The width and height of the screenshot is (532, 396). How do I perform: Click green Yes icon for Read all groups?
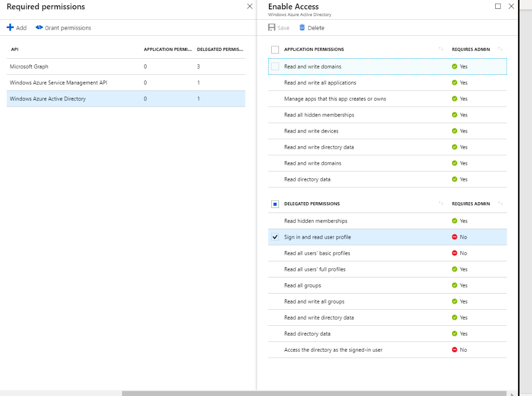[x=454, y=285]
